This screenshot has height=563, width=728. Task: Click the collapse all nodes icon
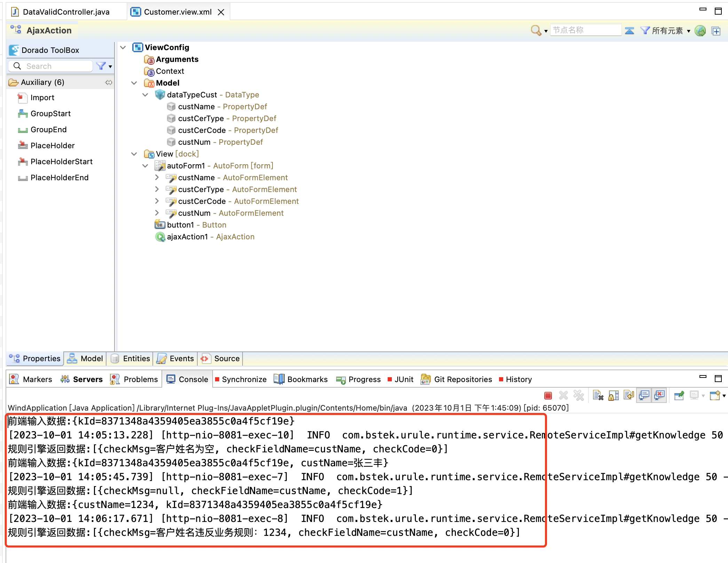(629, 31)
